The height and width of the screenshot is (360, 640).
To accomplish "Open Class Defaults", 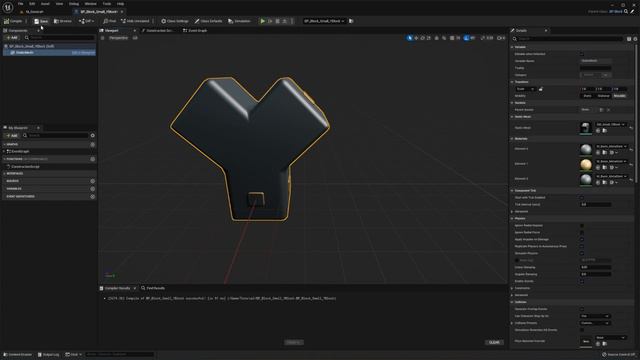I will [208, 21].
